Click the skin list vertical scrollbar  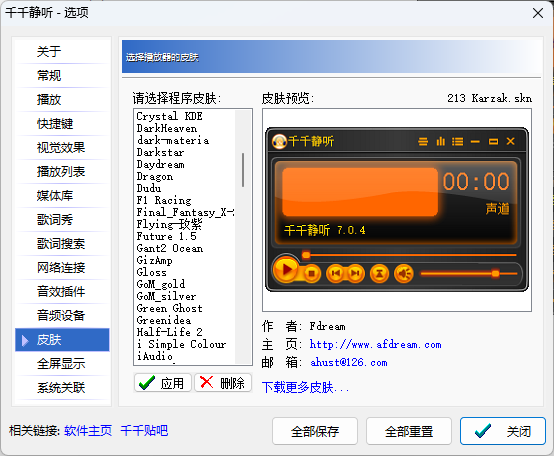pos(243,237)
